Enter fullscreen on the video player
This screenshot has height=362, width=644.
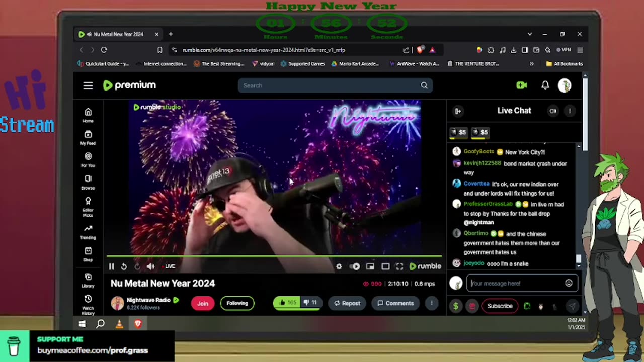[399, 266]
